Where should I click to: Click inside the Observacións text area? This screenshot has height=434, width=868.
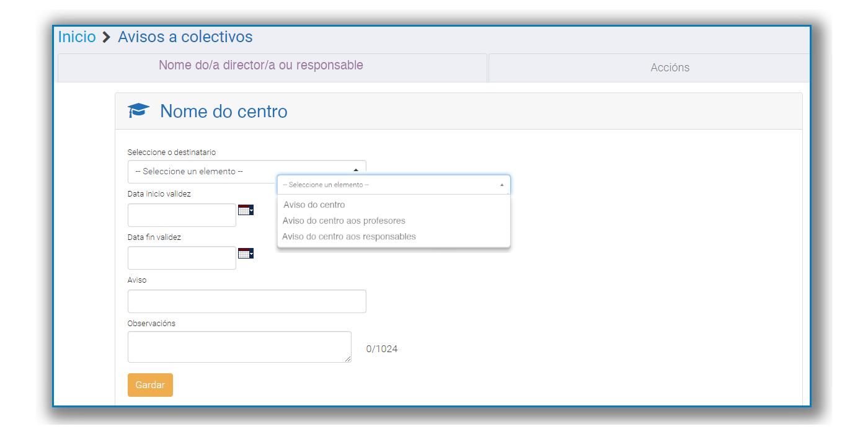239,347
